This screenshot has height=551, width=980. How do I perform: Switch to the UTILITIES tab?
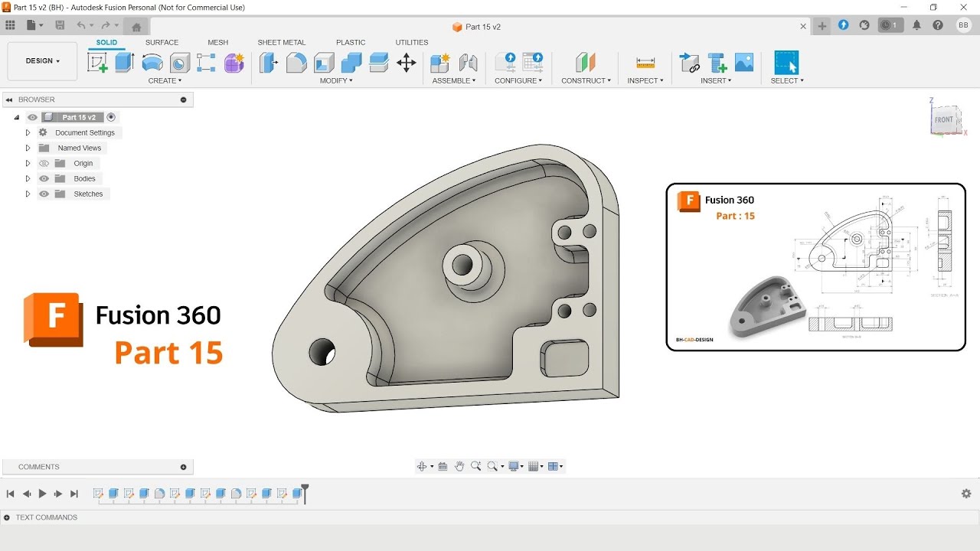[412, 42]
